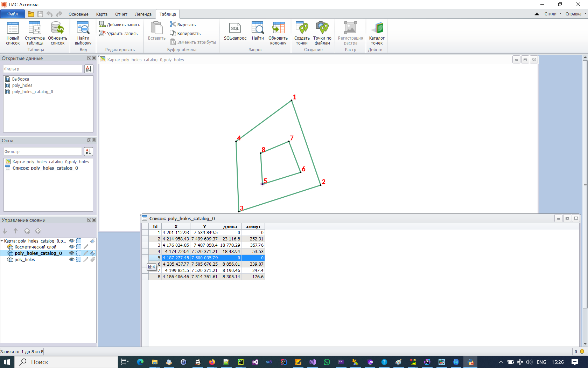Click Добавить запись button
This screenshot has height=368, width=588.
point(120,25)
